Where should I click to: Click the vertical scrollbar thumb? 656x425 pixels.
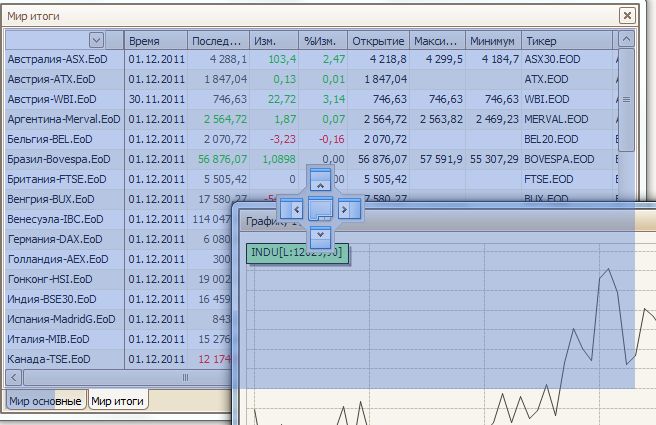click(627, 100)
